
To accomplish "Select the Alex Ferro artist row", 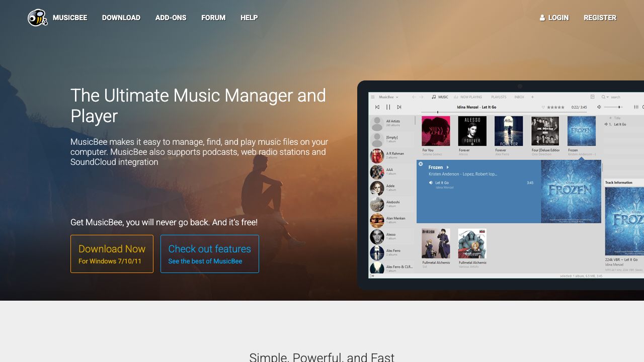I will pos(392,252).
